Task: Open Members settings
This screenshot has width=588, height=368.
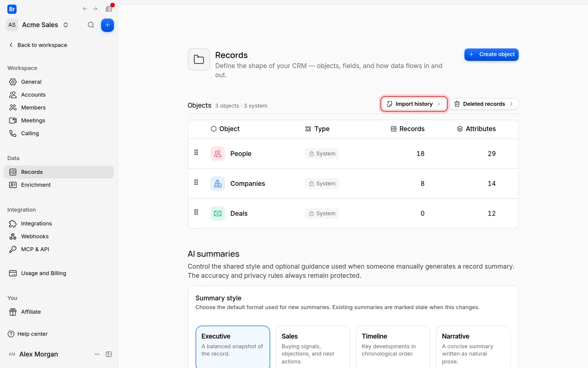Action: coord(59,107)
